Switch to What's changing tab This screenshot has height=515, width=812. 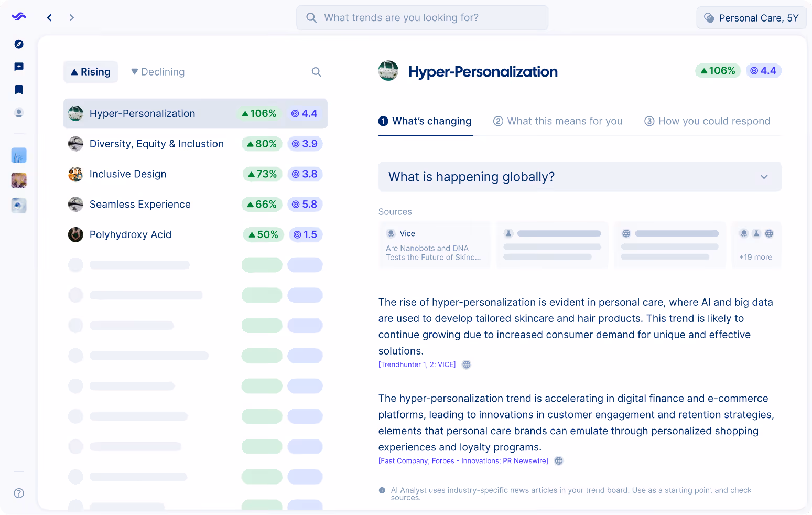click(425, 121)
